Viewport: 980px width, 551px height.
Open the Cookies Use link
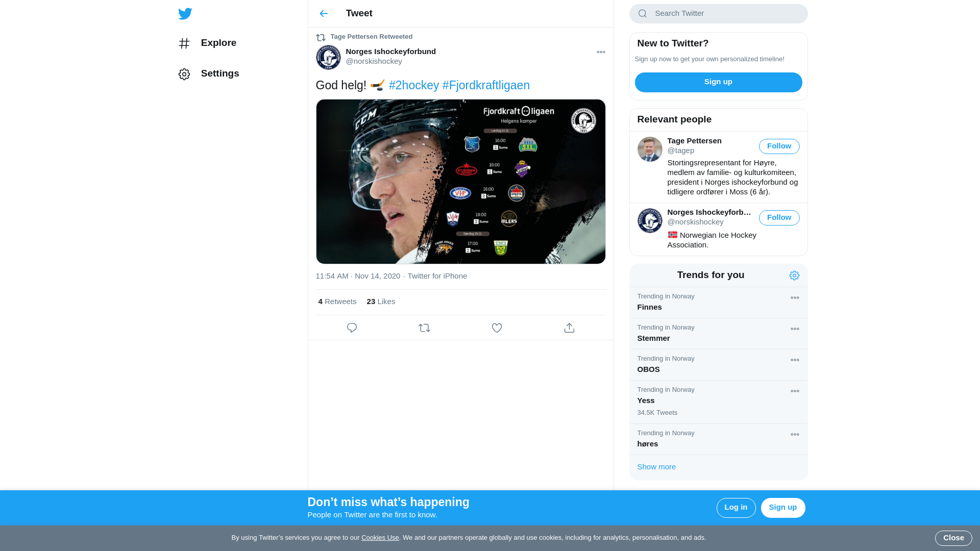[x=380, y=538]
